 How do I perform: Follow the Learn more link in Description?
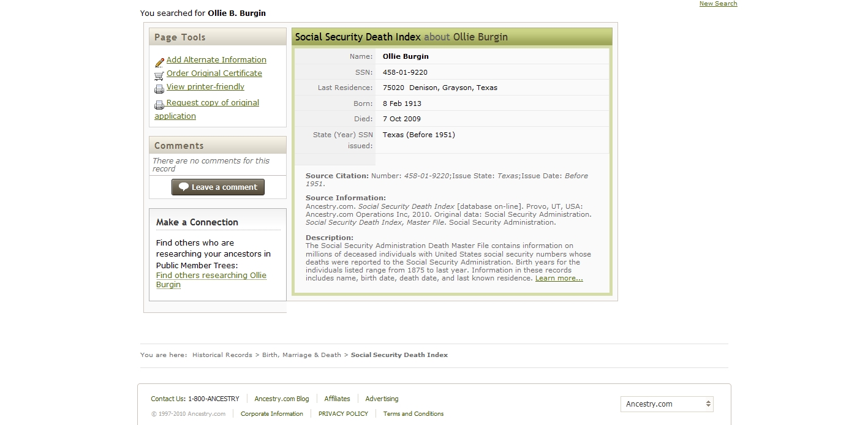tap(559, 279)
